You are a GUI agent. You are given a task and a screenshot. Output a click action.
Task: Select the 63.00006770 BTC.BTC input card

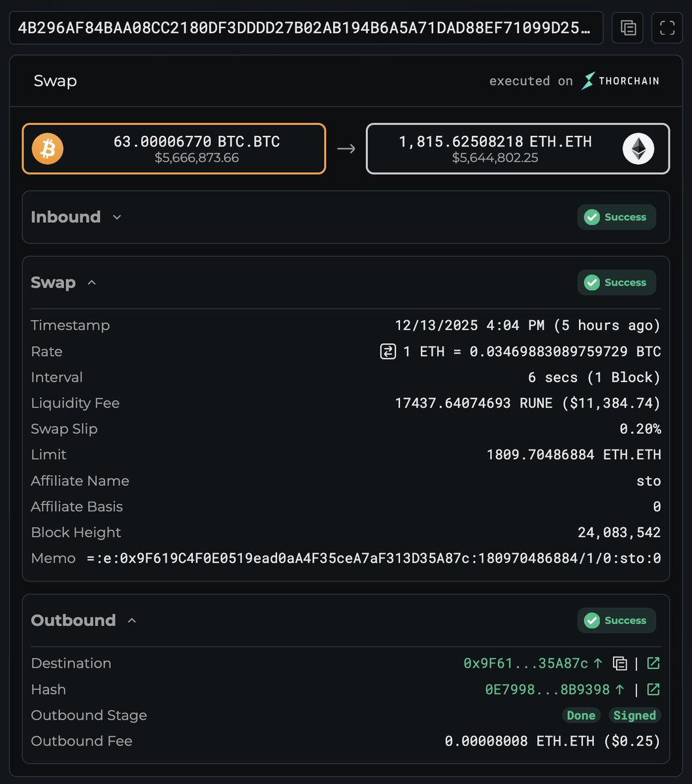pyautogui.click(x=174, y=149)
